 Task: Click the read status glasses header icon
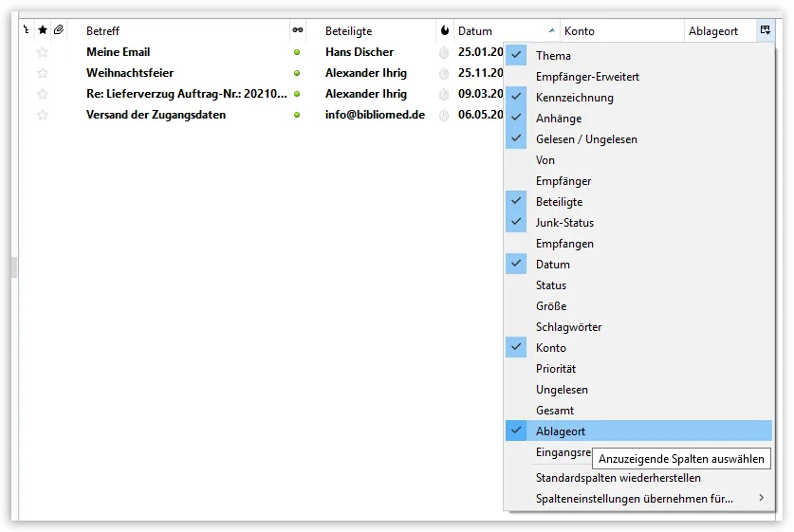click(x=298, y=30)
